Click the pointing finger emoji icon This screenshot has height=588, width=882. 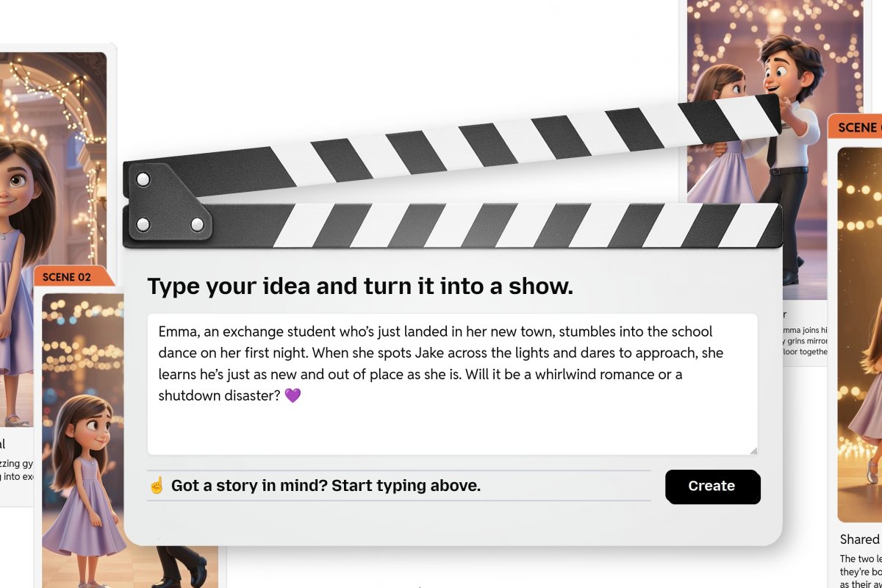(x=157, y=485)
